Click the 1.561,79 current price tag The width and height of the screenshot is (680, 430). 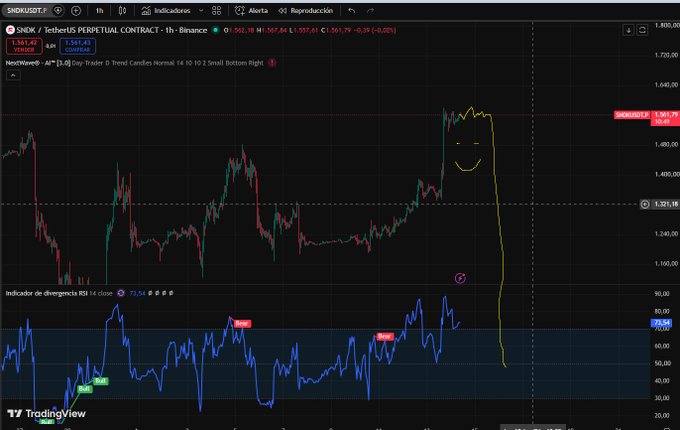pyautogui.click(x=665, y=118)
